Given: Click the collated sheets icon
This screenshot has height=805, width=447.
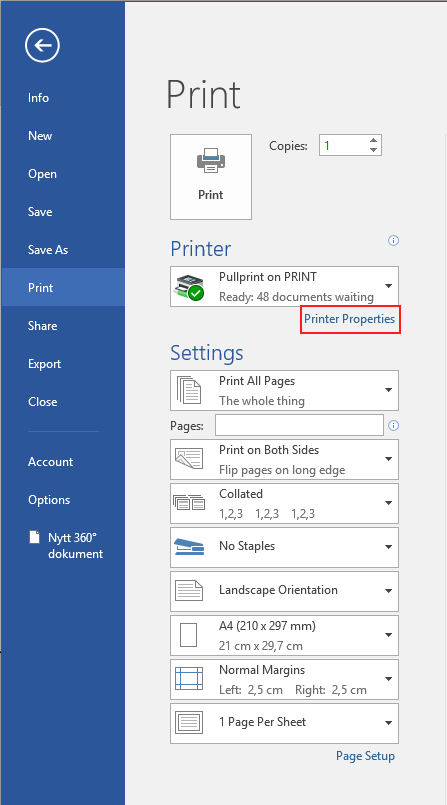Looking at the screenshot, I should (189, 504).
